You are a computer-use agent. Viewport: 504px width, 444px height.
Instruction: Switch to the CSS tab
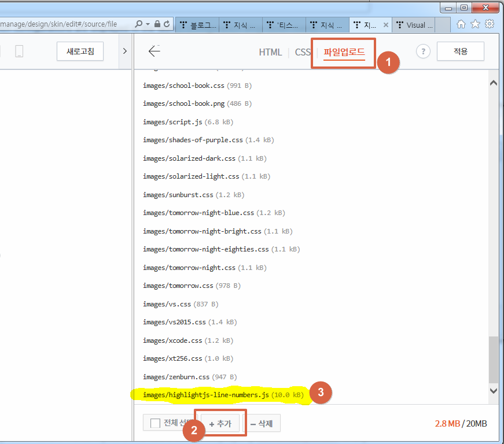point(303,53)
